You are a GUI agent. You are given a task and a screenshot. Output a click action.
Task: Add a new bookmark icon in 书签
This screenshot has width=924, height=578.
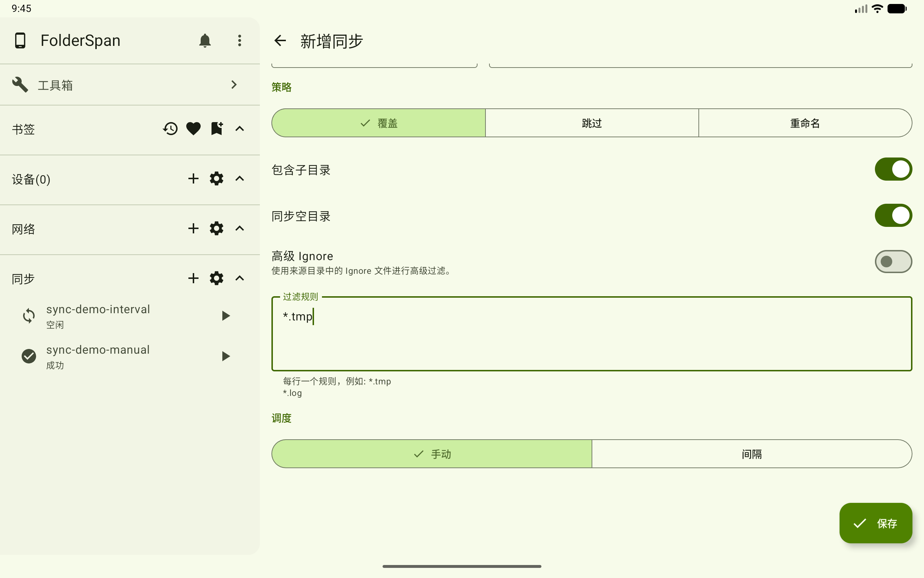(x=217, y=129)
